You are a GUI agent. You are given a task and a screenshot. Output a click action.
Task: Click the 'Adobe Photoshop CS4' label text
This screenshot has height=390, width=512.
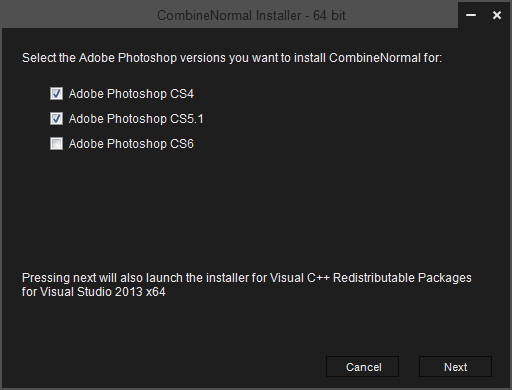point(131,94)
